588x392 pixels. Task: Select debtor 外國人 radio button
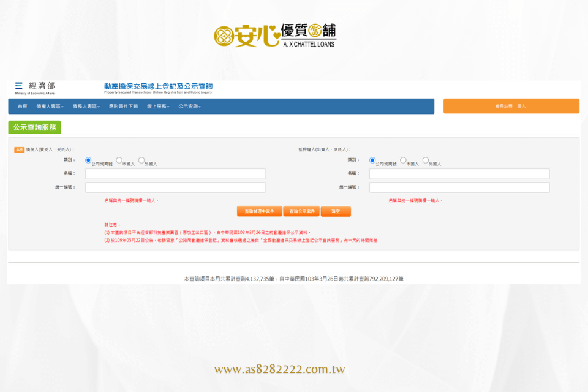(141, 160)
